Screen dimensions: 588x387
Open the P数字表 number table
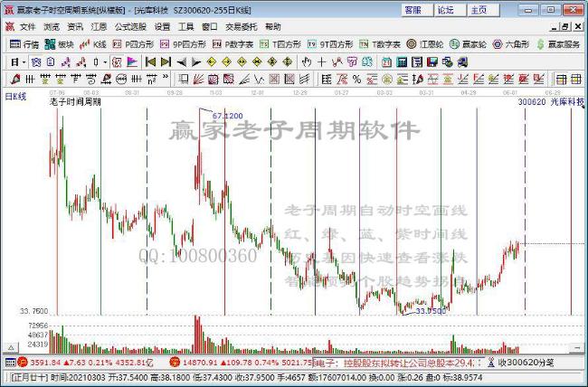click(232, 44)
